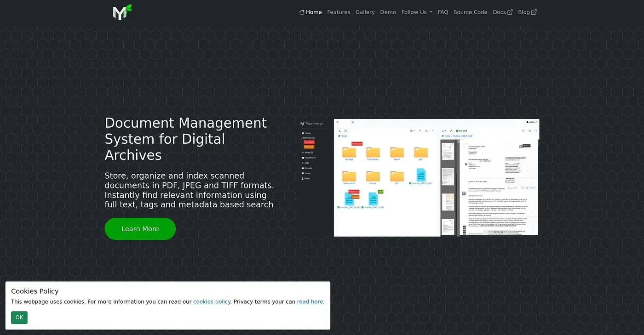
Task: Open Inbox in the preview sidebar
Action: (x=307, y=153)
